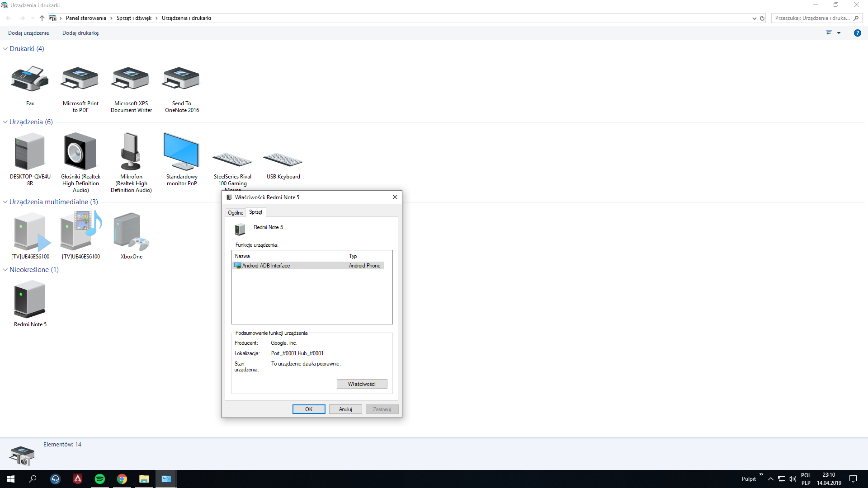The image size is (868, 488).
Task: Select the XboxOne multimedia device
Action: (x=131, y=231)
